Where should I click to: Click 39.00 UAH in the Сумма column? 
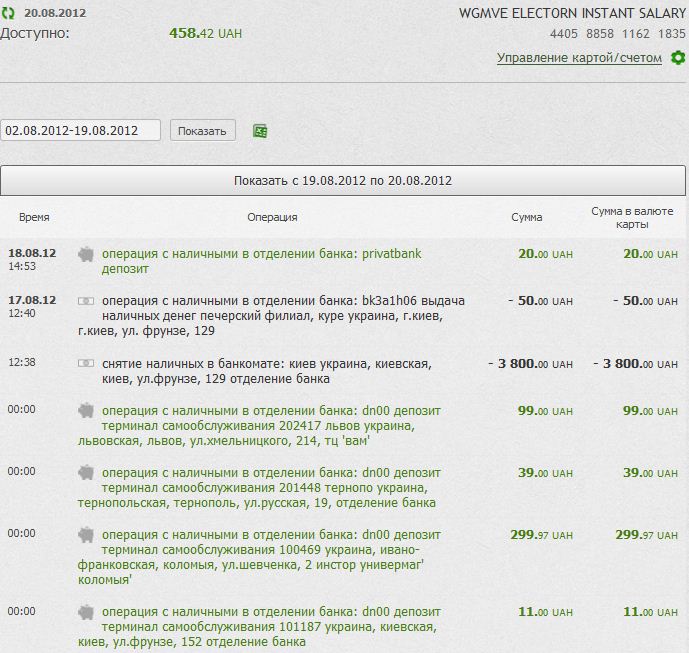click(x=545, y=473)
